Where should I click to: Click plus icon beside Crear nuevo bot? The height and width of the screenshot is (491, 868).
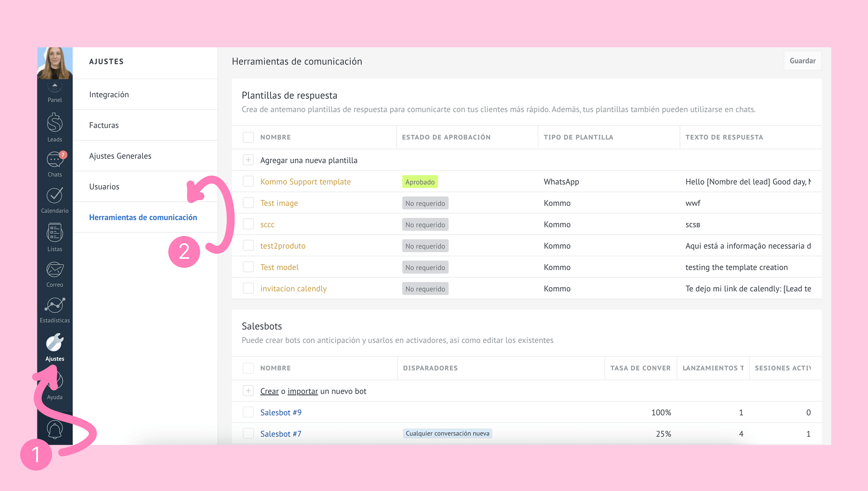pos(248,391)
